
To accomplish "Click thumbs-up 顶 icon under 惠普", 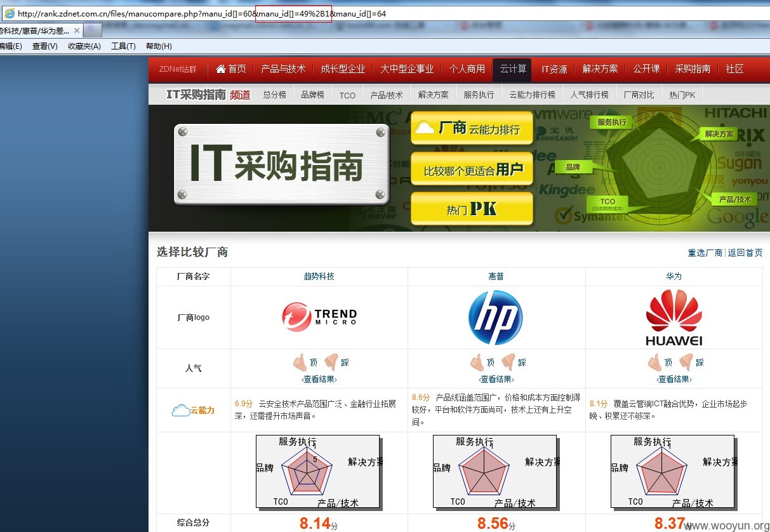I will [x=477, y=362].
